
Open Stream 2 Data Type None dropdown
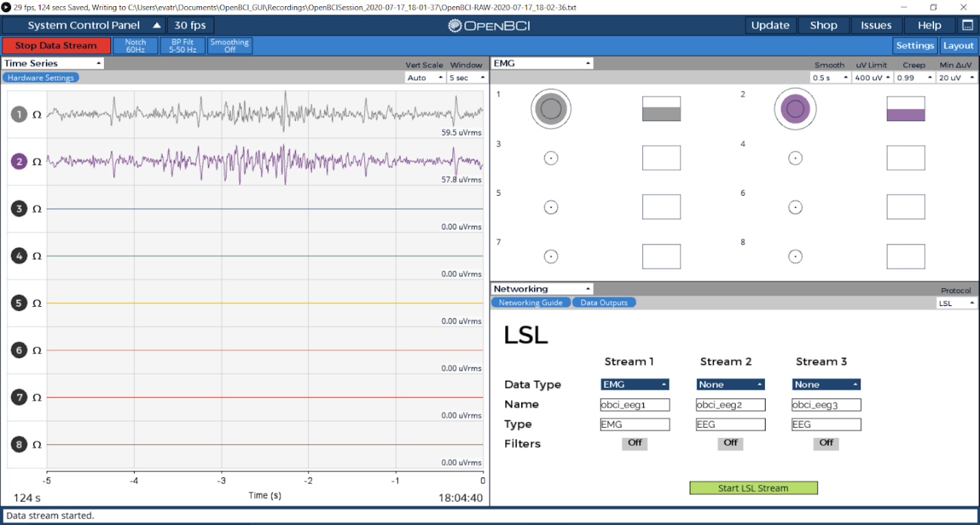coord(731,385)
